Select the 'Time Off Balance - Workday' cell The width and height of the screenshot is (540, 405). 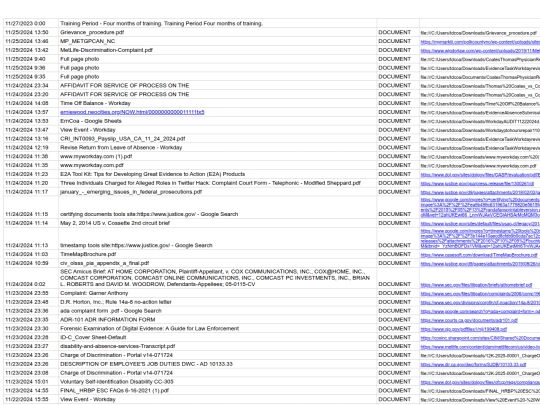(217, 103)
